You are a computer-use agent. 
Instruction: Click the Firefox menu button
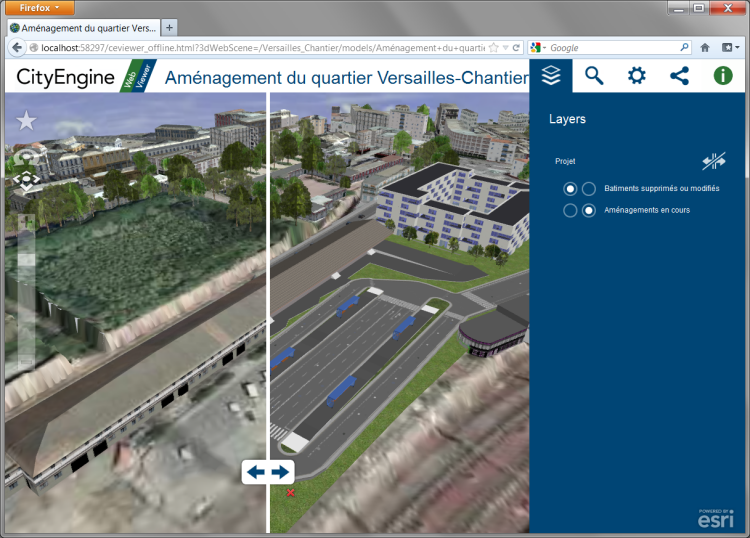[40, 8]
